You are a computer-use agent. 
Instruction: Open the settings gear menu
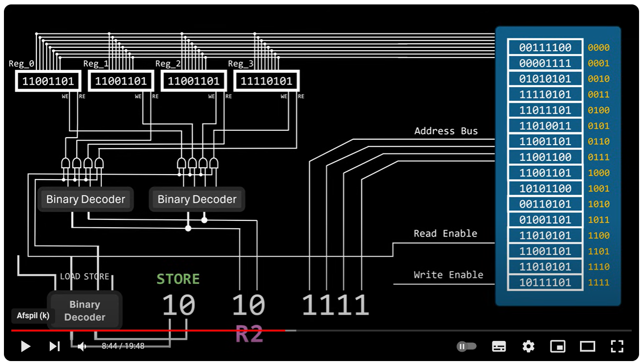pyautogui.click(x=528, y=346)
